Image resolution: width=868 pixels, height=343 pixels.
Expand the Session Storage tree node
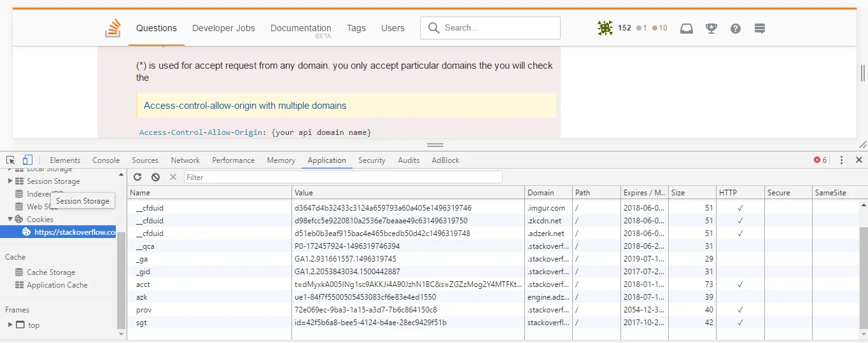click(x=10, y=181)
